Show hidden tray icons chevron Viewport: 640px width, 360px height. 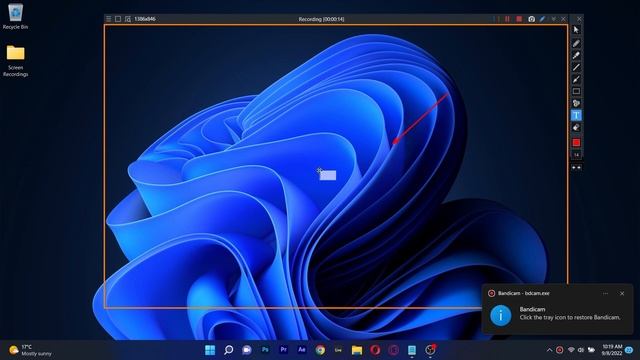point(549,350)
